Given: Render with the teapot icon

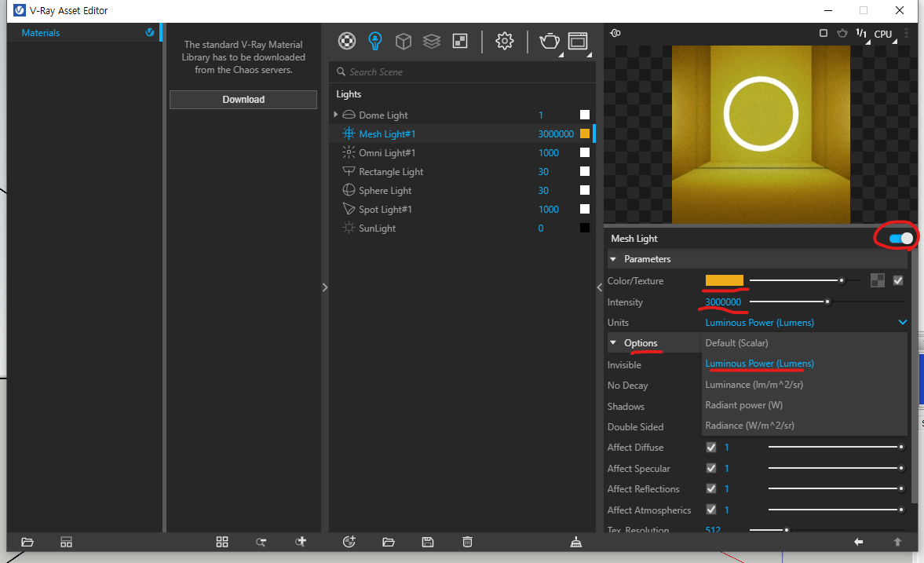Looking at the screenshot, I should coord(550,41).
